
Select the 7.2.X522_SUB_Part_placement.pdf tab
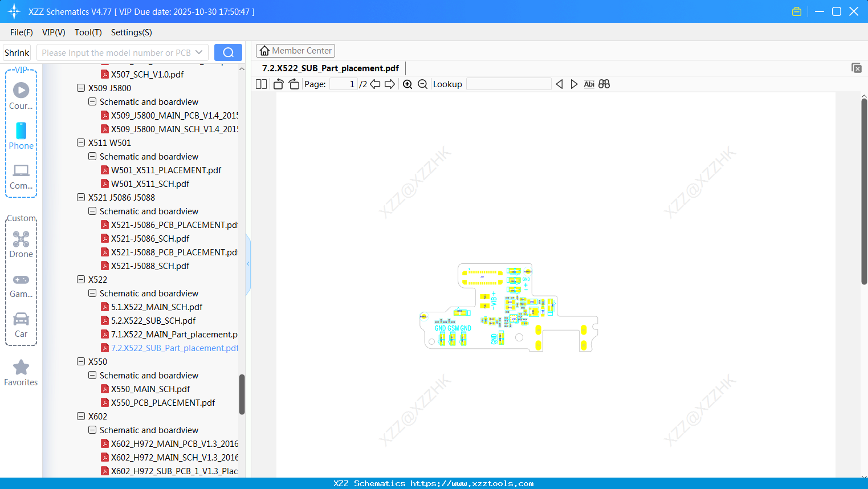[329, 68]
